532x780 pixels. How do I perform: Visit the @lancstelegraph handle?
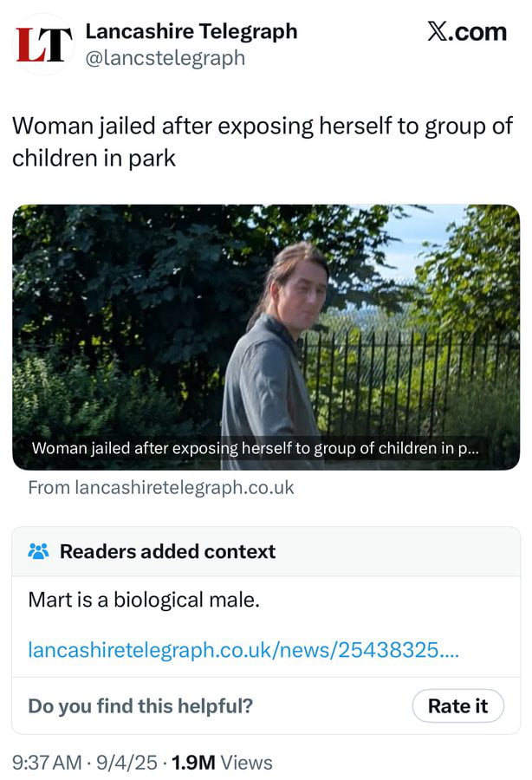pyautogui.click(x=165, y=58)
